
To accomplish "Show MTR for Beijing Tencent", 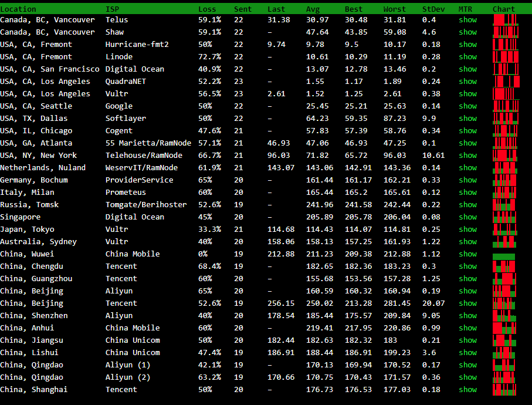I will coord(467,303).
